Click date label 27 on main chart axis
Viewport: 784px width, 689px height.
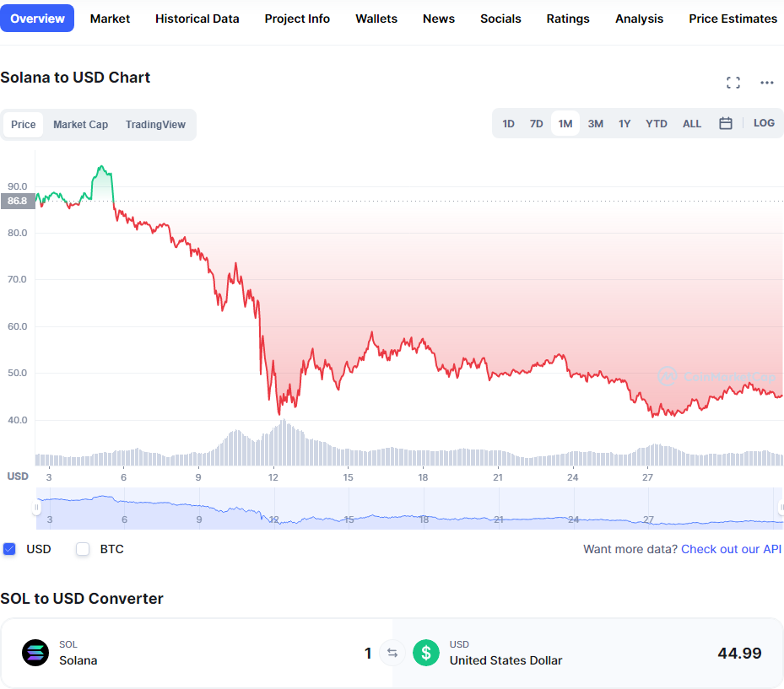point(647,477)
